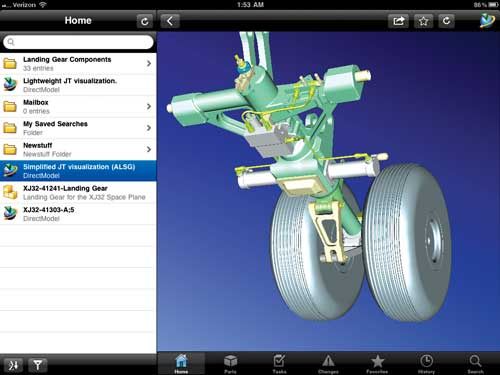The image size is (500, 375).
Task: Click the Mailbox folder icon
Action: pyautogui.click(x=10, y=106)
